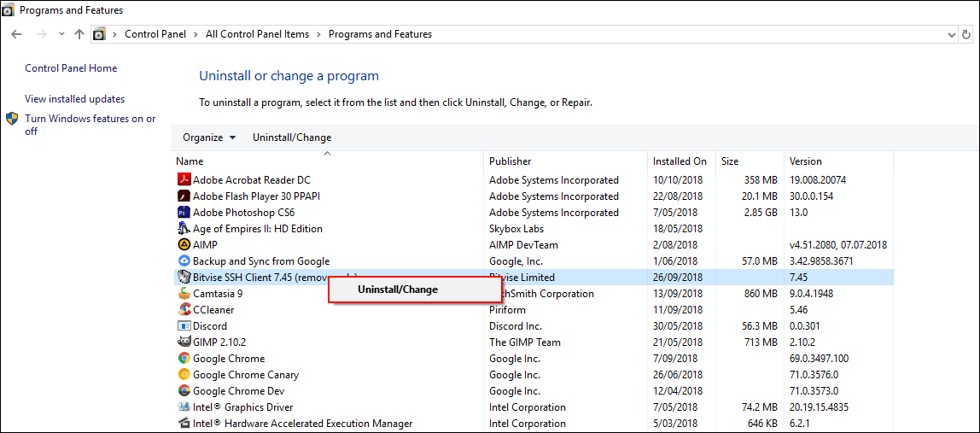
Task: Open the recent locations dropdown arrow
Action: (61, 34)
